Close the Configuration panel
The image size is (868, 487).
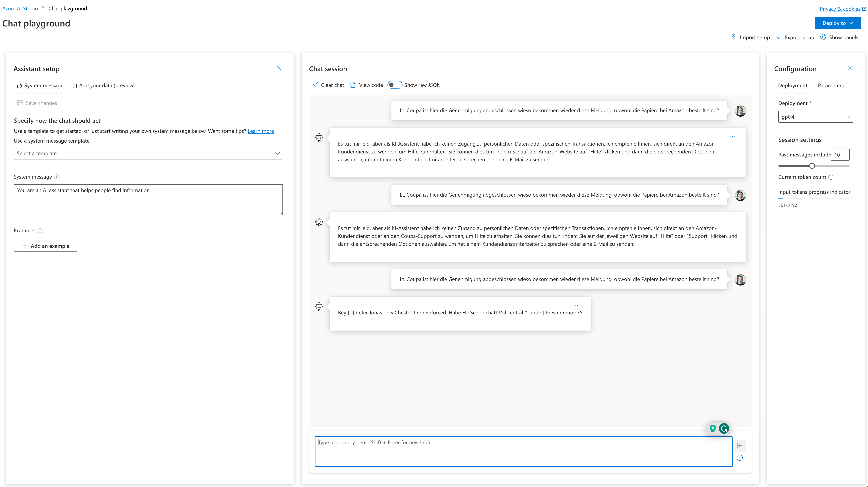pyautogui.click(x=850, y=68)
